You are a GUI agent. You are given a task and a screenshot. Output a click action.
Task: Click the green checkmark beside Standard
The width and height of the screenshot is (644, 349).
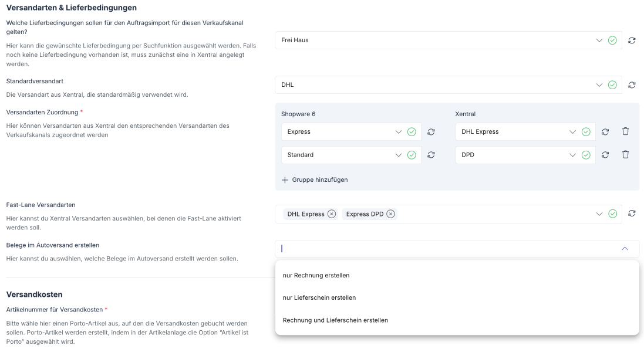coord(412,155)
